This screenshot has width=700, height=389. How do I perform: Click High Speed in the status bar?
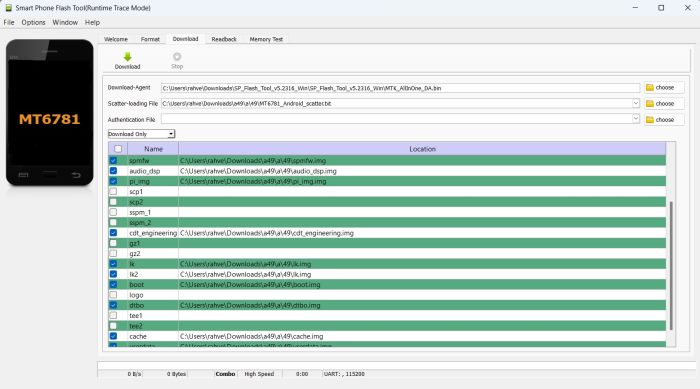pyautogui.click(x=259, y=374)
